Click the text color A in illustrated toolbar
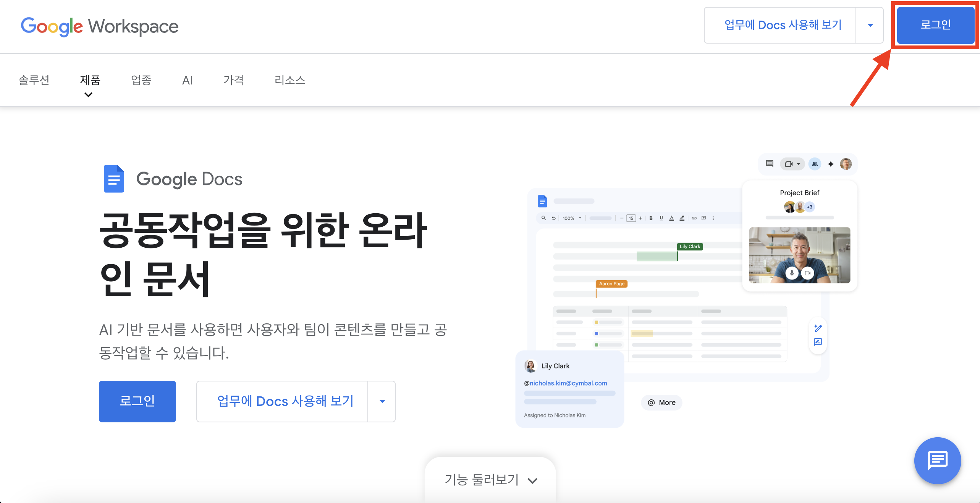Viewport: 980px width, 503px height. (x=671, y=218)
